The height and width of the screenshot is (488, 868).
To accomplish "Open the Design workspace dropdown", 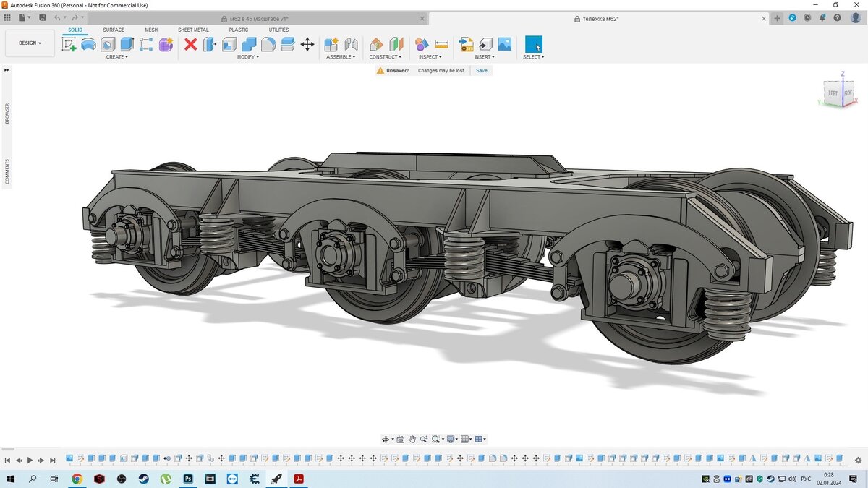I will pyautogui.click(x=30, y=43).
